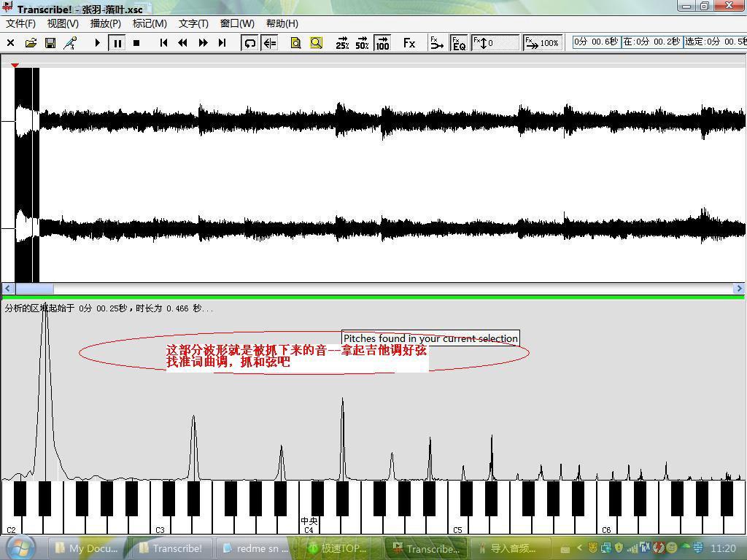Screen dimensions: 747x560
Task: Open the 文字(T) menu
Action: [193, 23]
